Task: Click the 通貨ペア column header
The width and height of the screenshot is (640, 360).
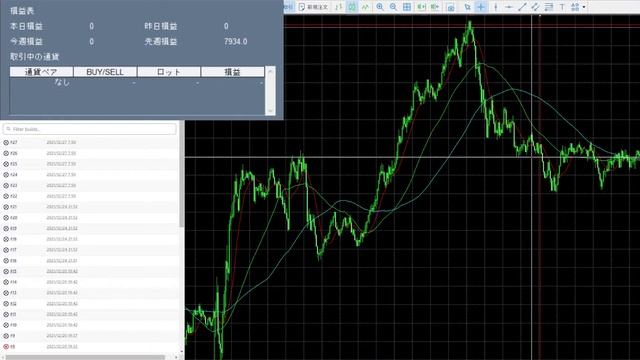Action: coord(41,72)
